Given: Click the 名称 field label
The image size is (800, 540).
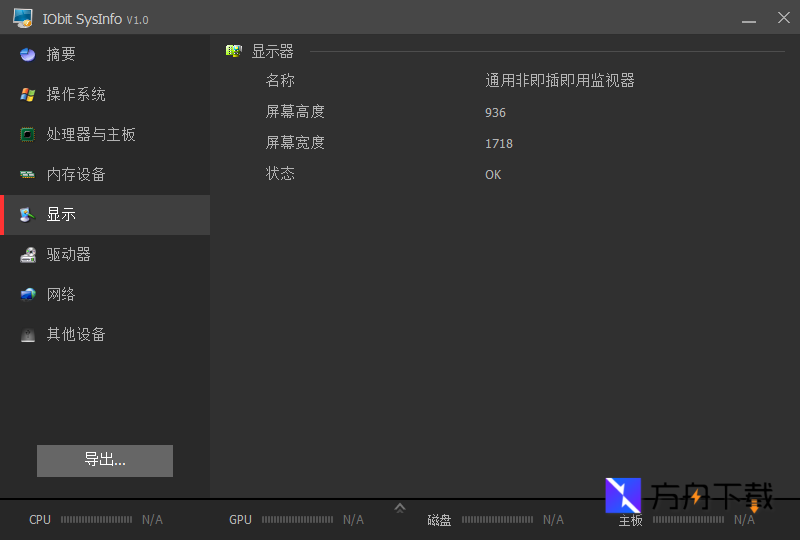Looking at the screenshot, I should click(280, 81).
